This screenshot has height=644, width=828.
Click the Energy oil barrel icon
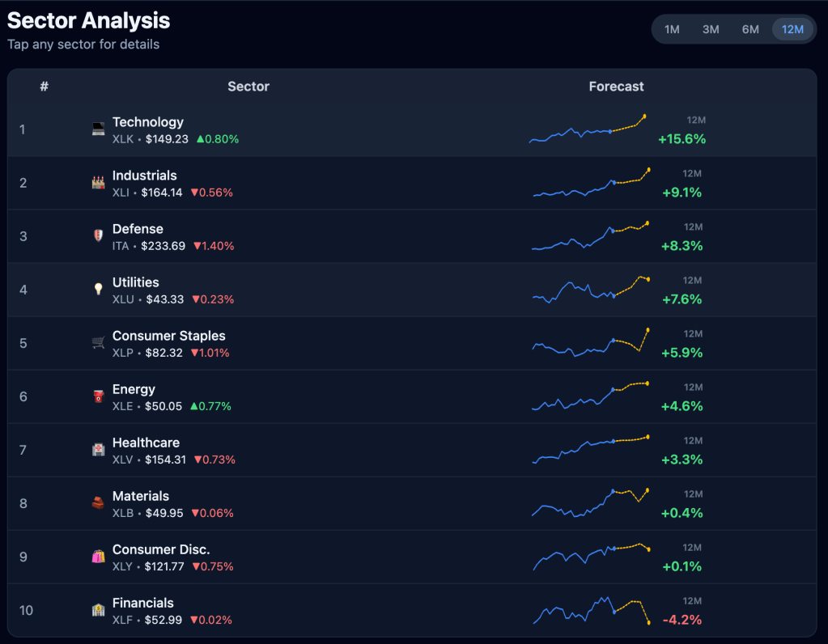[x=98, y=396]
